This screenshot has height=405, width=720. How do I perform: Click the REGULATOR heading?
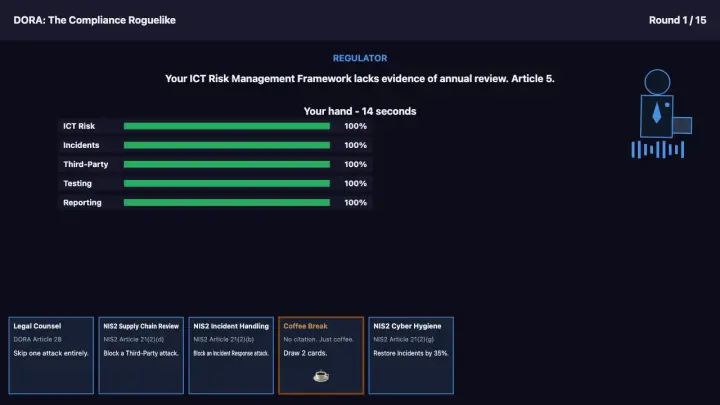[360, 58]
